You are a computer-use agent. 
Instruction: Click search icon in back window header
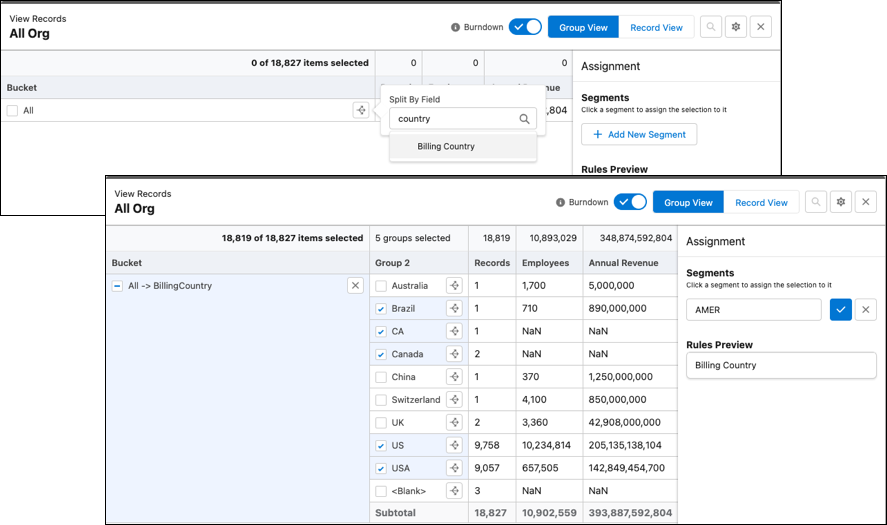(x=711, y=27)
